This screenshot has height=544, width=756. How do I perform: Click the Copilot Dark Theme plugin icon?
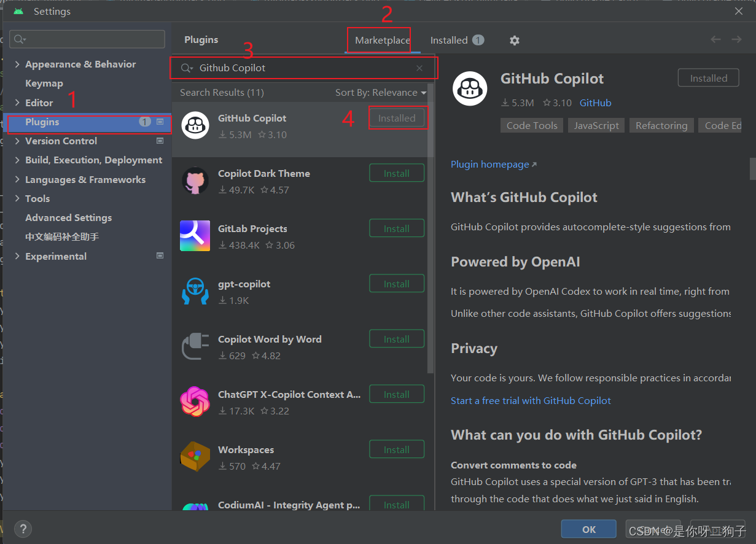coord(195,181)
